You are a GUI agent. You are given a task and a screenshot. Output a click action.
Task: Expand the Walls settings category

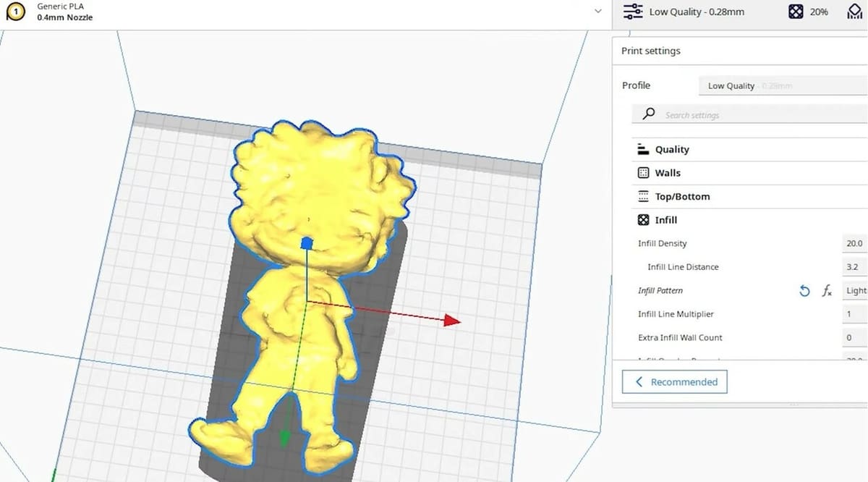click(749, 173)
